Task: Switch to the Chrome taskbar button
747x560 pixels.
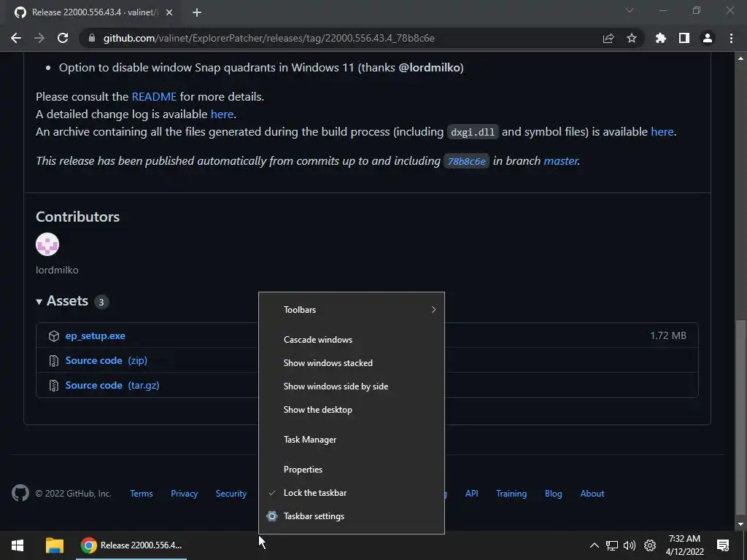Action: 131,545
